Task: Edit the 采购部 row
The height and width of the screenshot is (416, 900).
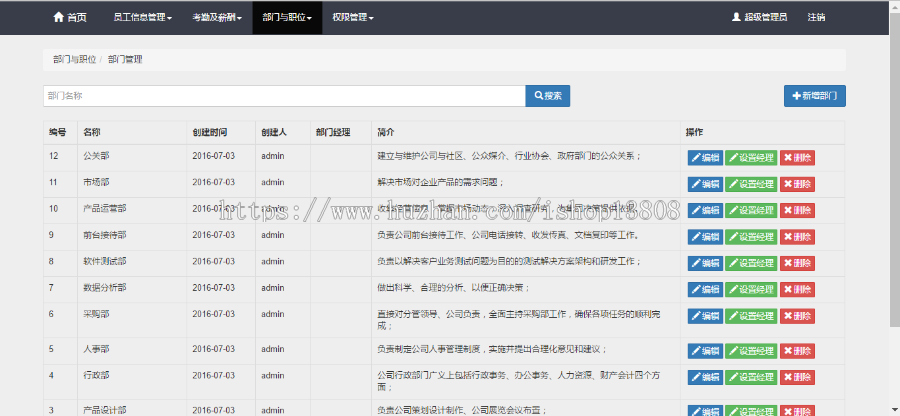Action: coord(705,316)
